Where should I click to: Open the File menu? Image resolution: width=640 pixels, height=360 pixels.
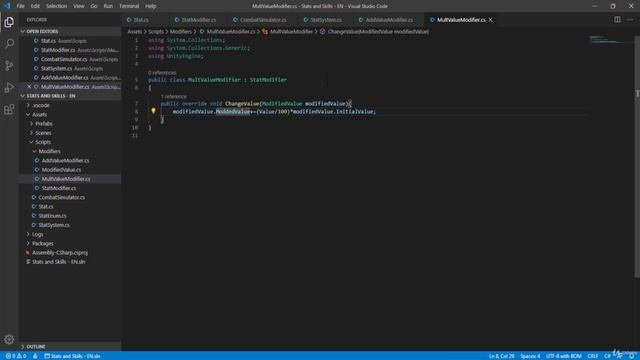coord(20,6)
